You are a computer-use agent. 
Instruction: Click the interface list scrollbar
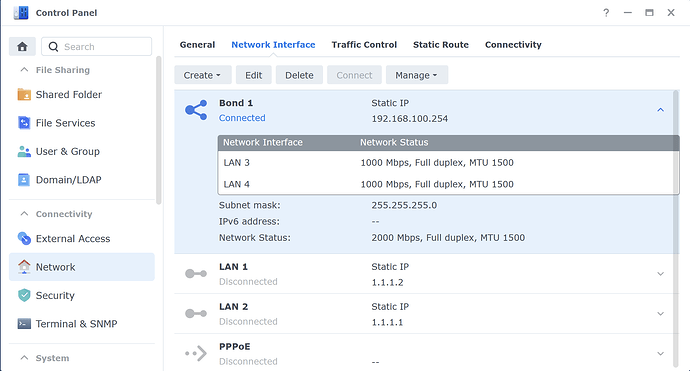click(x=676, y=229)
